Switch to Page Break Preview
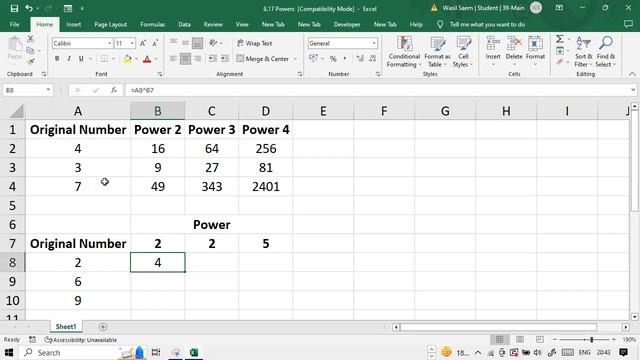The image size is (640, 360). pyautogui.click(x=540, y=340)
